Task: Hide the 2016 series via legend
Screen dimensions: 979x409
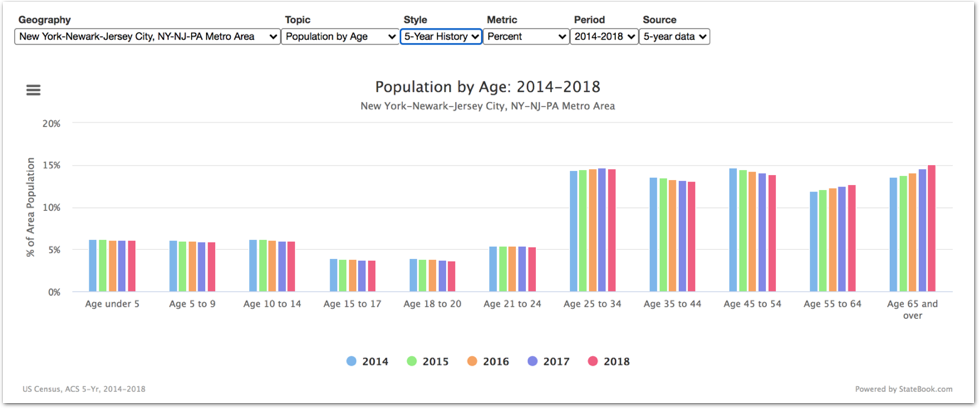Action: click(x=486, y=361)
